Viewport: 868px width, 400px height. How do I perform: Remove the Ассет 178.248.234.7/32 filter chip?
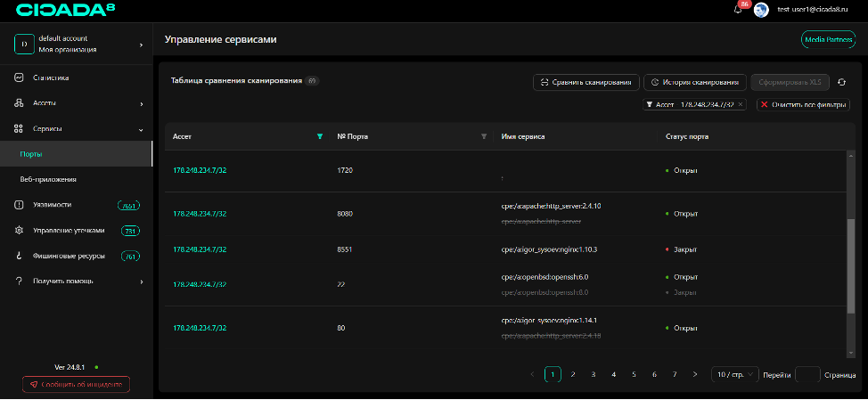(x=741, y=104)
